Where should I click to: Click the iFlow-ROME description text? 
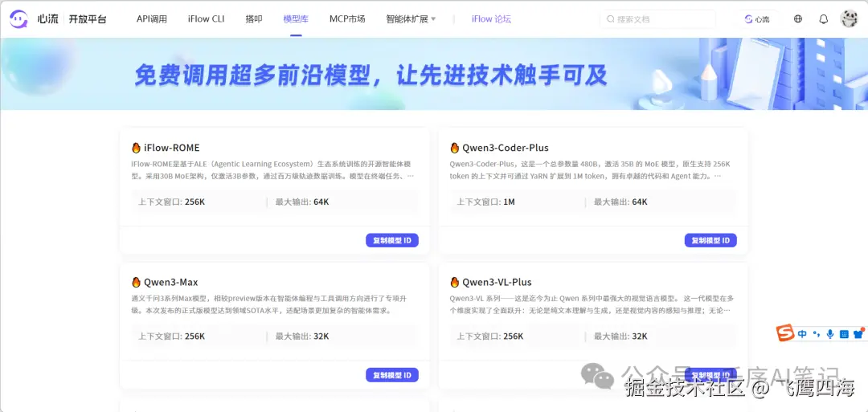coord(273,170)
